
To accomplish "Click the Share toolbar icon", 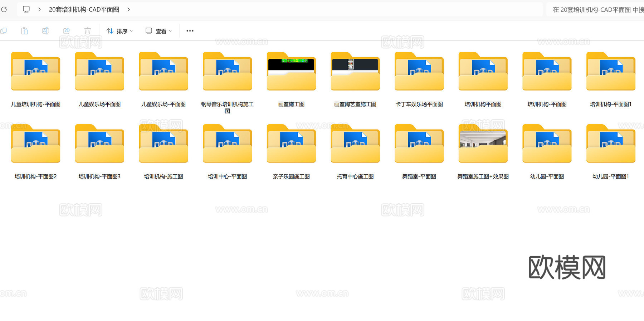I will (x=67, y=31).
